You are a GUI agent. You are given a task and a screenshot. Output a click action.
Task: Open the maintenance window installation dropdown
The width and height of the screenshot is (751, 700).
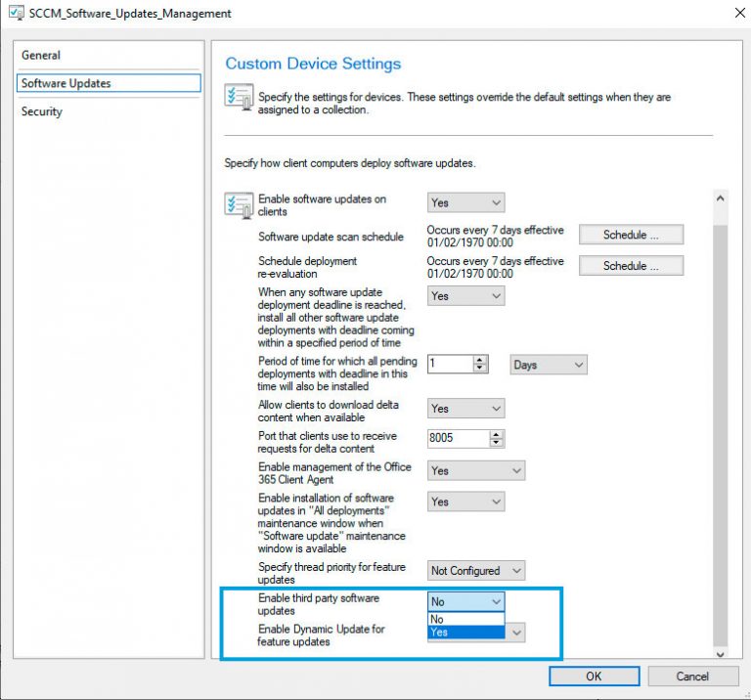click(x=465, y=502)
